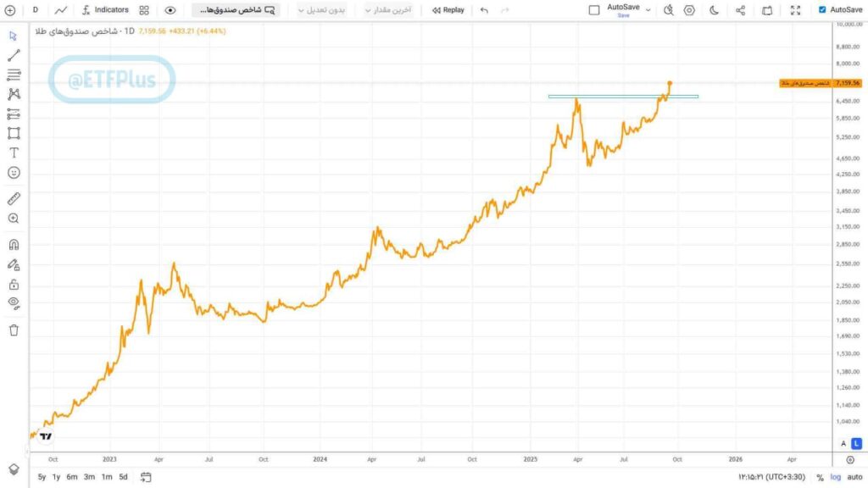Click the trash icon to remove drawings

(x=14, y=330)
